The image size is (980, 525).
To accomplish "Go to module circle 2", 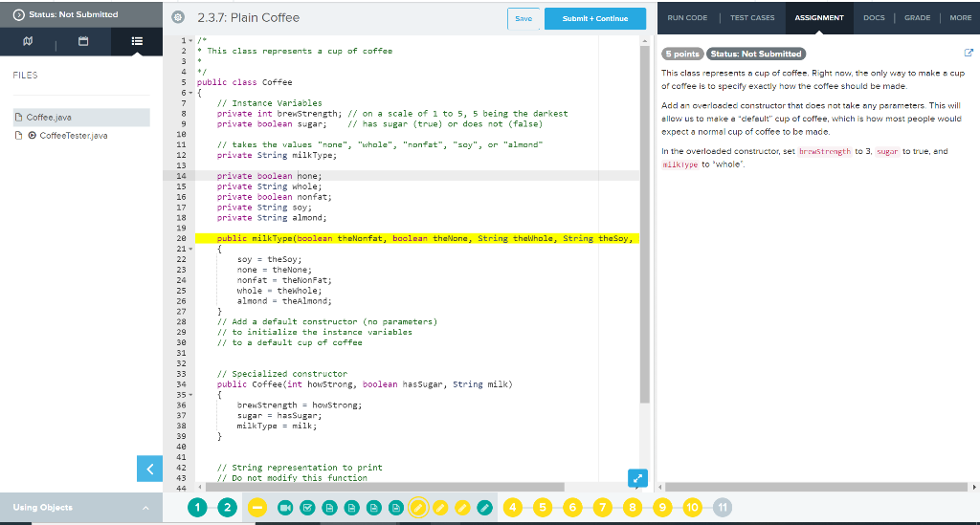I will pyautogui.click(x=228, y=508).
